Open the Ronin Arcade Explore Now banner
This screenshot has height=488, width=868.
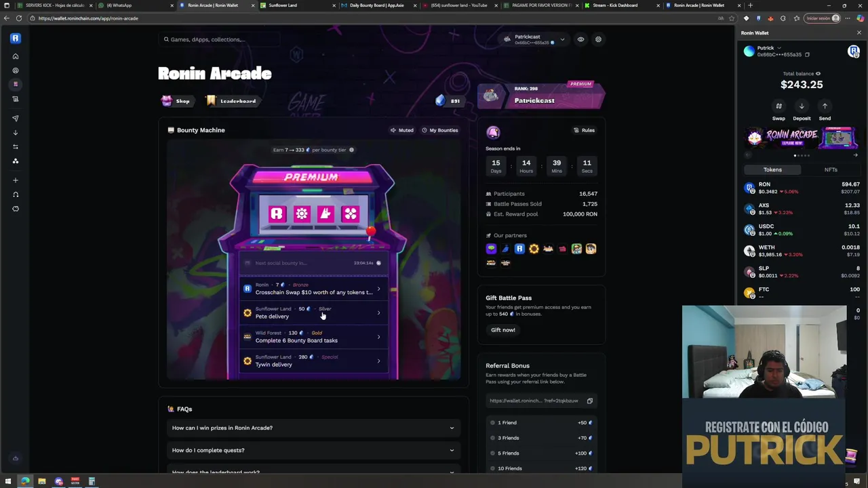coord(802,138)
